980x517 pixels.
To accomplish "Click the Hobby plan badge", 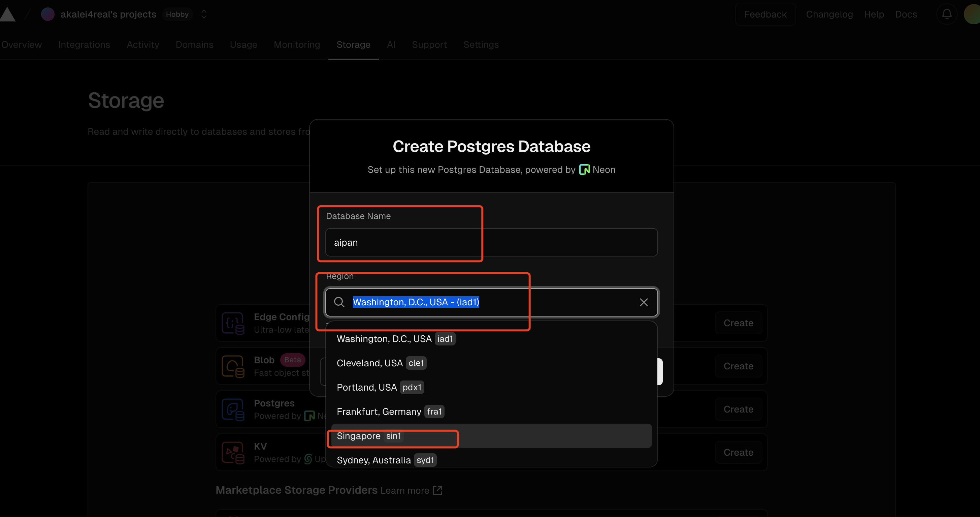I will (x=177, y=14).
